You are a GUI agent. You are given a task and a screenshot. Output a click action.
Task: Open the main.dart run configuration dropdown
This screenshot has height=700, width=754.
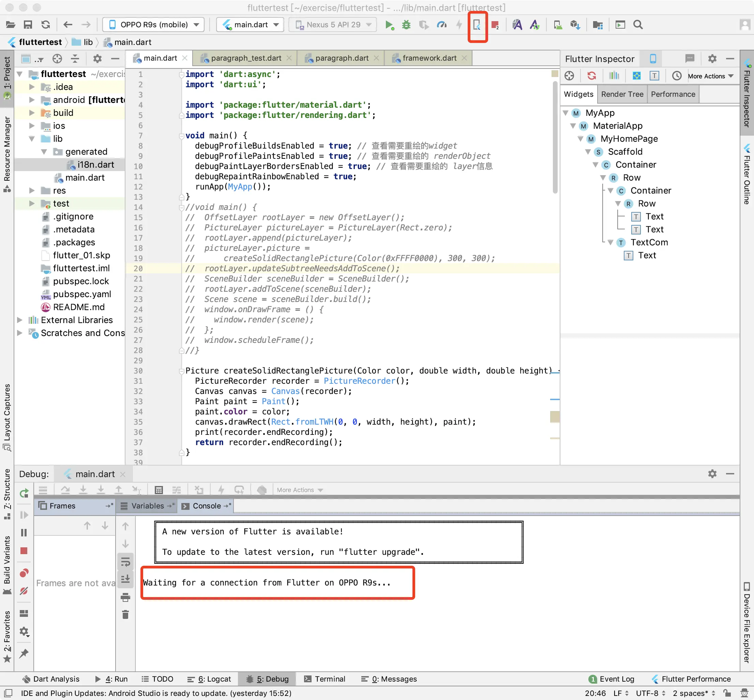pos(250,25)
